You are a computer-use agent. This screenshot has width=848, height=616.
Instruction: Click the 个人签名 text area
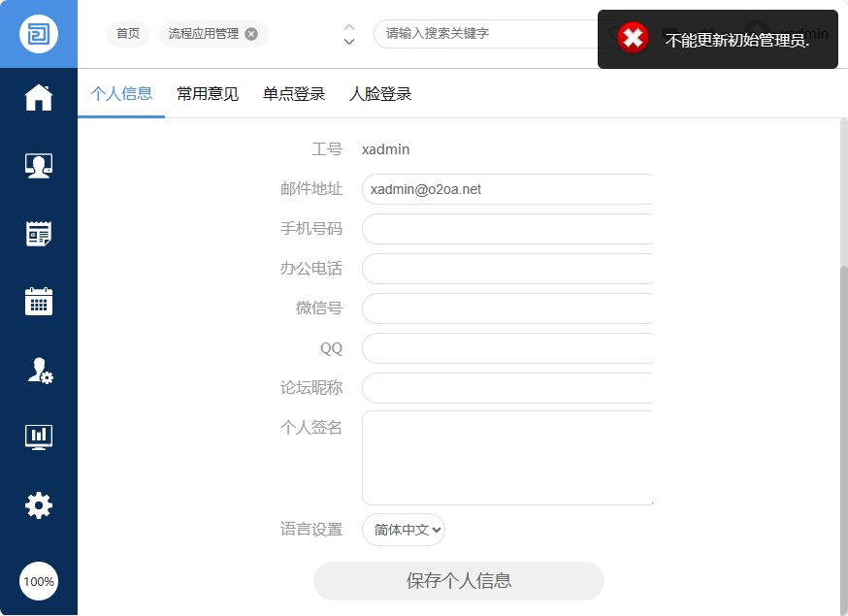pos(507,458)
